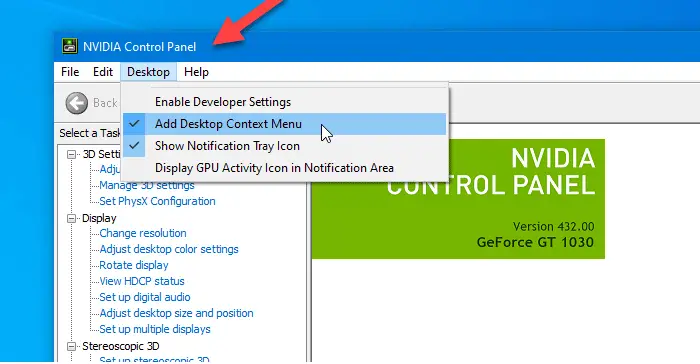Open the File menu
This screenshot has width=700, height=364.
(x=70, y=72)
